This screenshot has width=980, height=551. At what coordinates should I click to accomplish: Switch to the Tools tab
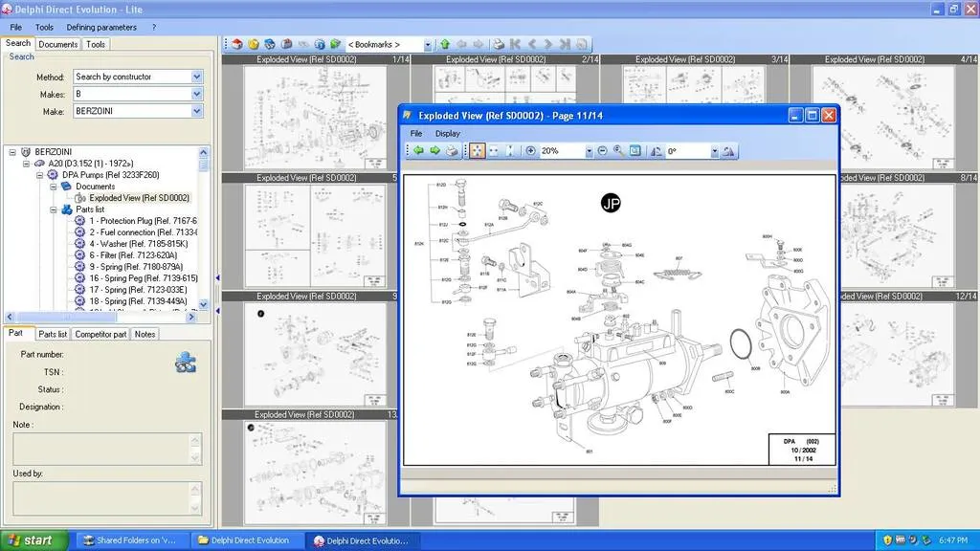96,44
